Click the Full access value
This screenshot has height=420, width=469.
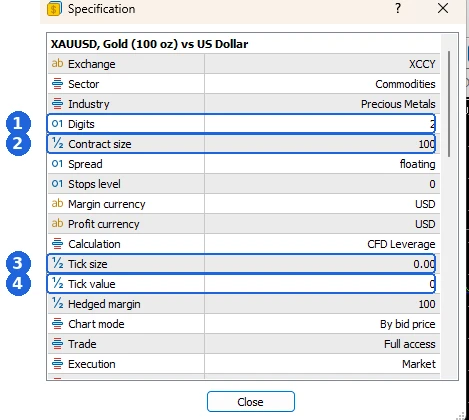coord(410,344)
